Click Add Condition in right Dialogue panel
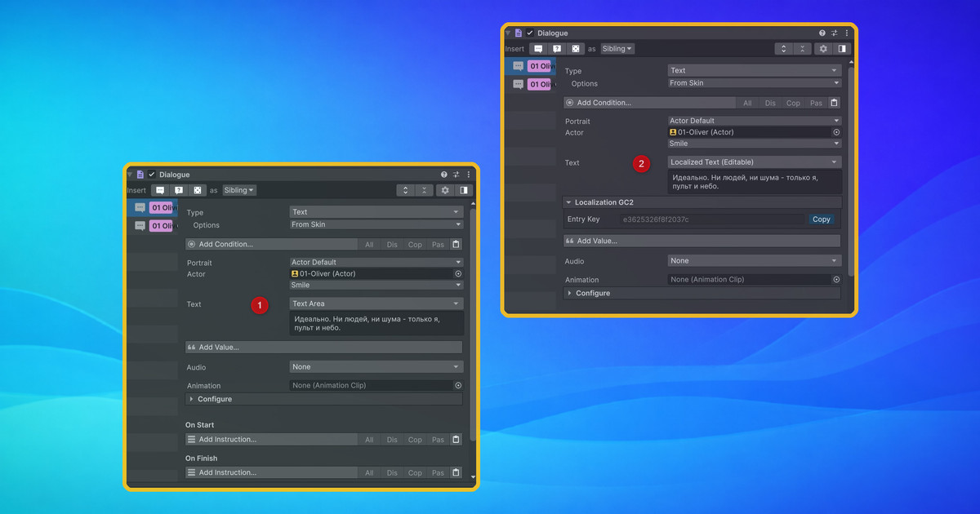Viewport: 980px width, 514px height. pos(649,103)
